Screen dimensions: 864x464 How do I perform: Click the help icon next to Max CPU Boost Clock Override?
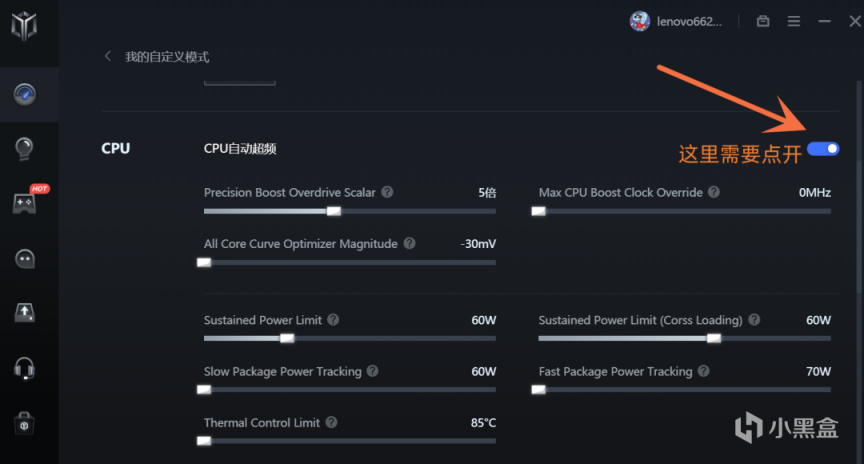[x=713, y=192]
